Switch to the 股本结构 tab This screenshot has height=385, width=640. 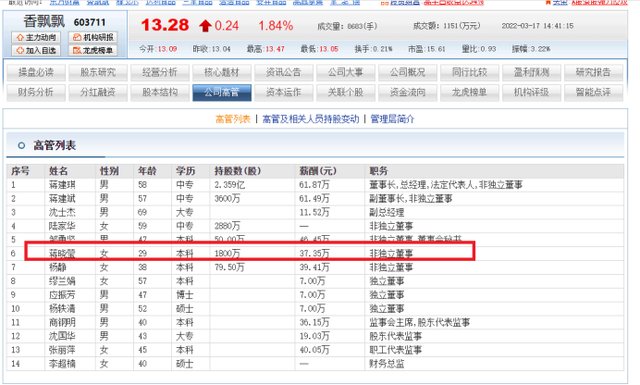click(x=160, y=93)
